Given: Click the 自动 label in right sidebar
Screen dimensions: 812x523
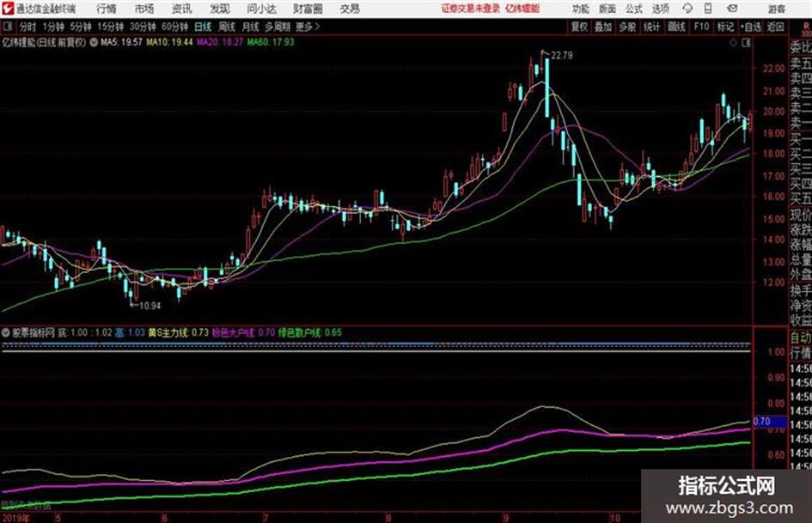Looking at the screenshot, I should click(801, 338).
